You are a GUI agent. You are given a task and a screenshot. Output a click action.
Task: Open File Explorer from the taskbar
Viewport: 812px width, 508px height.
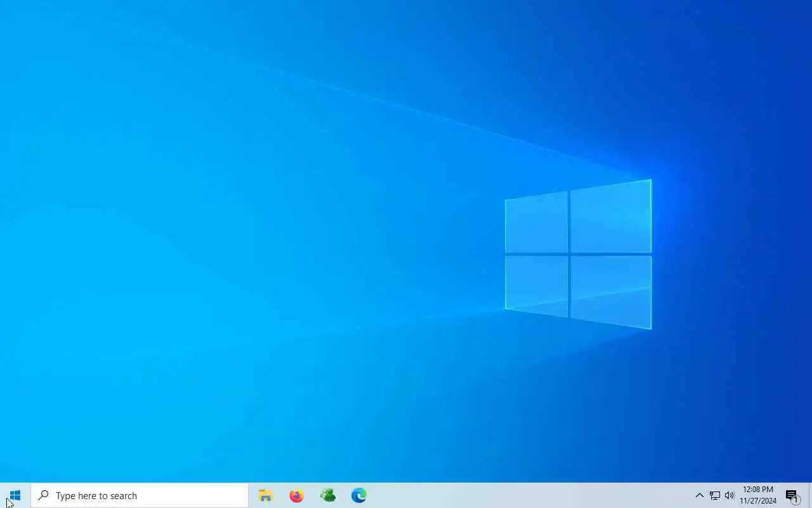click(x=265, y=495)
